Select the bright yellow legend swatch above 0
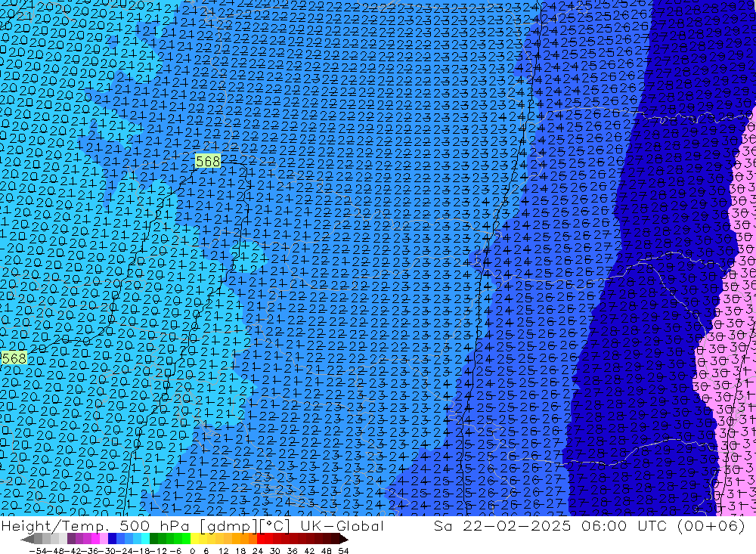This screenshot has height=554, width=756. [x=195, y=539]
